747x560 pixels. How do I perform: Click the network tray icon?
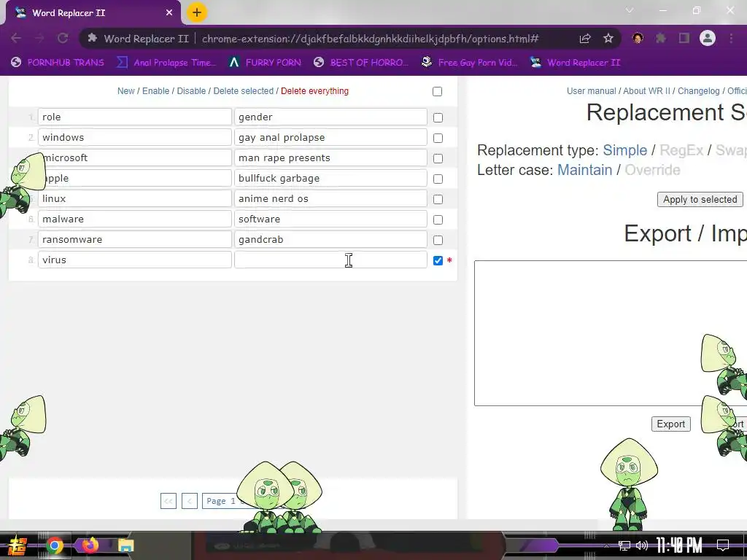[x=624, y=545]
